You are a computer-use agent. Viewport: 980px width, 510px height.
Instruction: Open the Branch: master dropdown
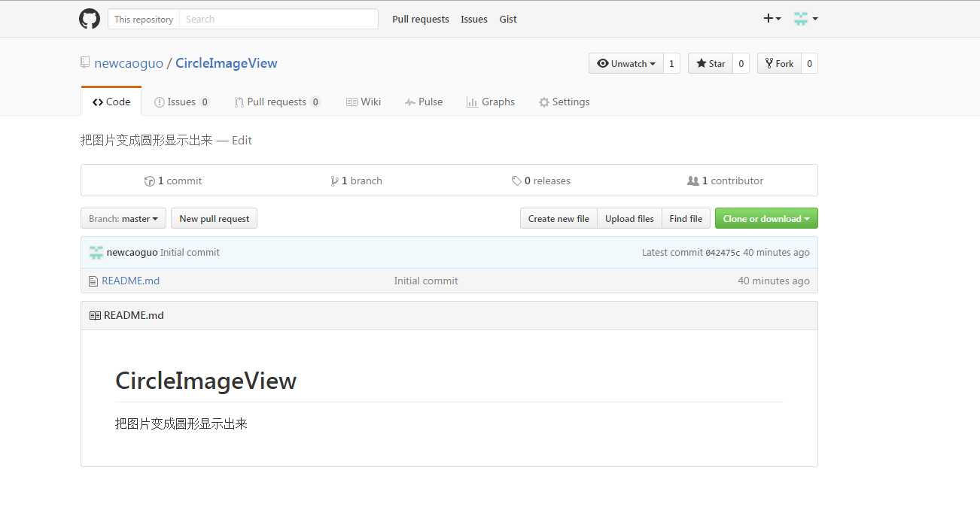123,218
